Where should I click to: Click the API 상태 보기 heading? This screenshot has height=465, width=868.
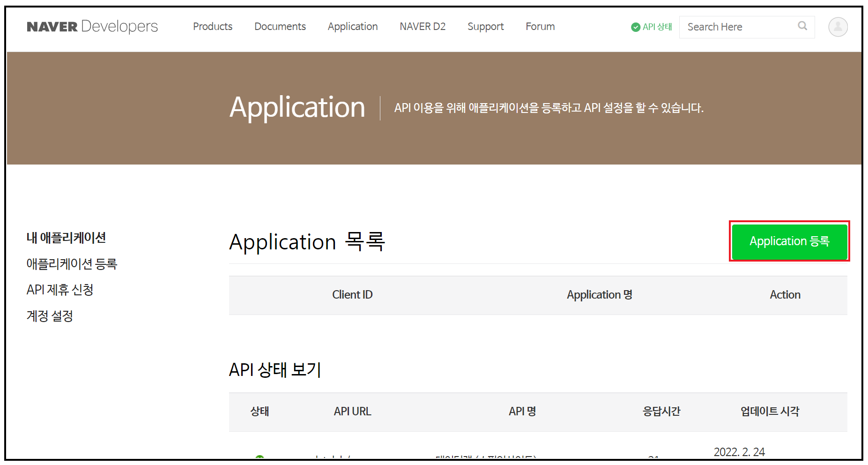click(275, 370)
